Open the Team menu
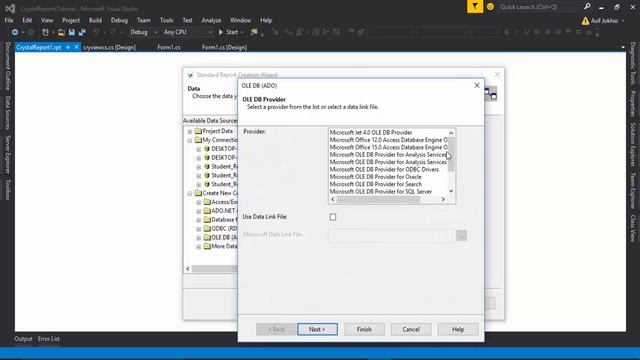This screenshot has width=640, height=360. [144, 20]
